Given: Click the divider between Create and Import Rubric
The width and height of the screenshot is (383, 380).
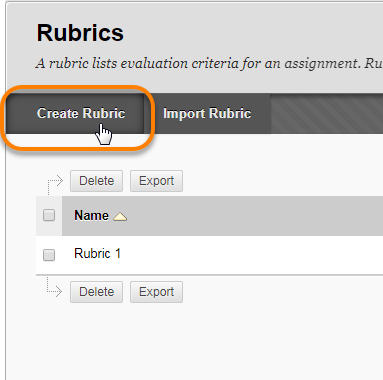Looking at the screenshot, I should (x=144, y=114).
